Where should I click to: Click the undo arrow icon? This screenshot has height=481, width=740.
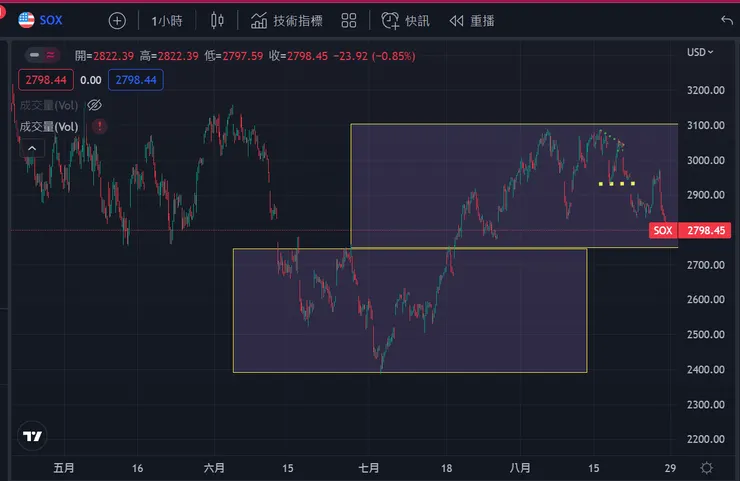[726, 21]
